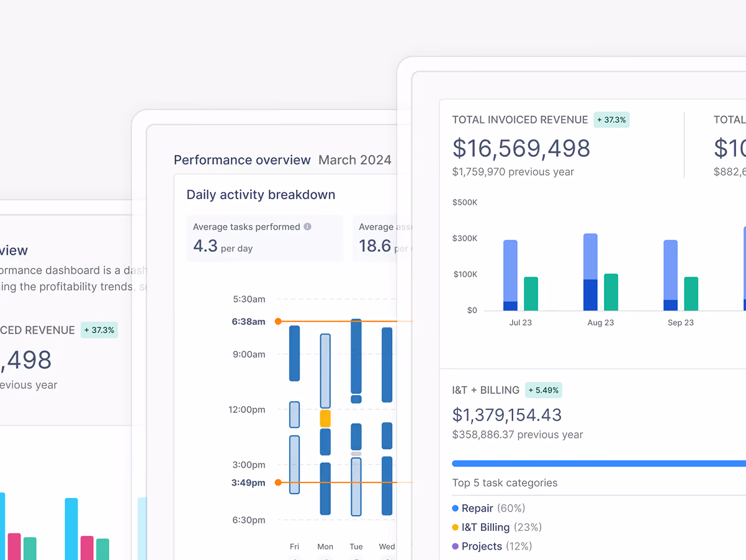
Task: Click the 6:38am start-time marker dot
Action: (x=278, y=321)
